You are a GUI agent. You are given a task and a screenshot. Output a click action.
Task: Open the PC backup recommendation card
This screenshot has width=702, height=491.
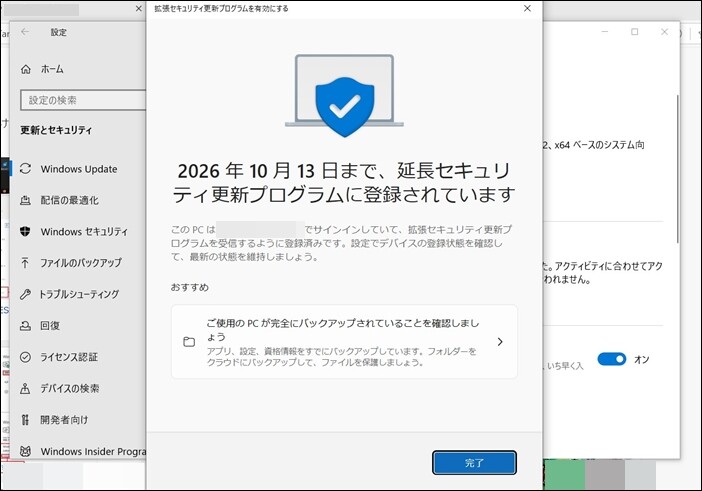click(x=344, y=342)
